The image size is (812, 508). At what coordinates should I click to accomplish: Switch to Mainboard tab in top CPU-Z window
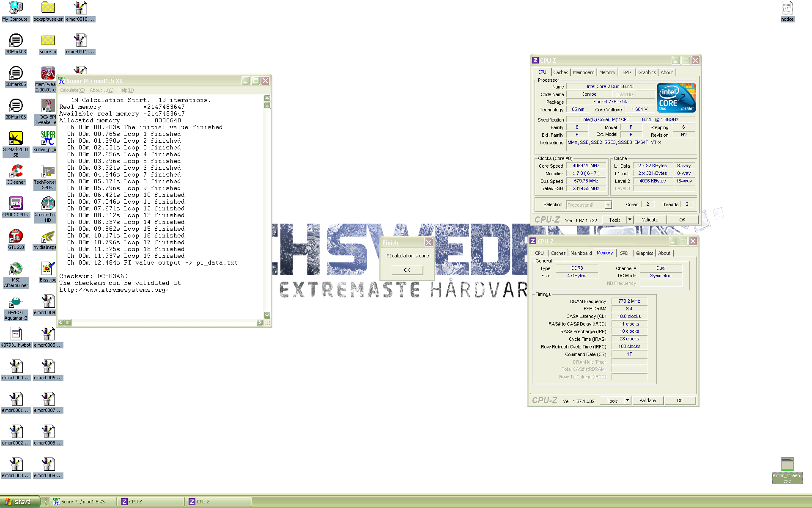584,72
